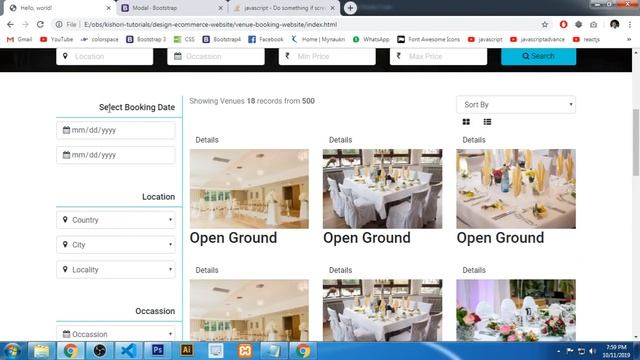Click the first booking date input
The width and height of the screenshot is (640, 360).
pyautogui.click(x=116, y=130)
